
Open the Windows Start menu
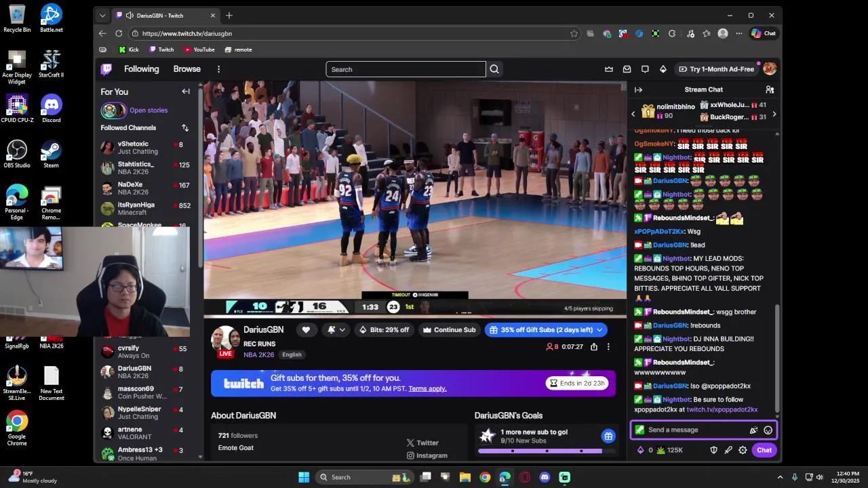point(304,477)
